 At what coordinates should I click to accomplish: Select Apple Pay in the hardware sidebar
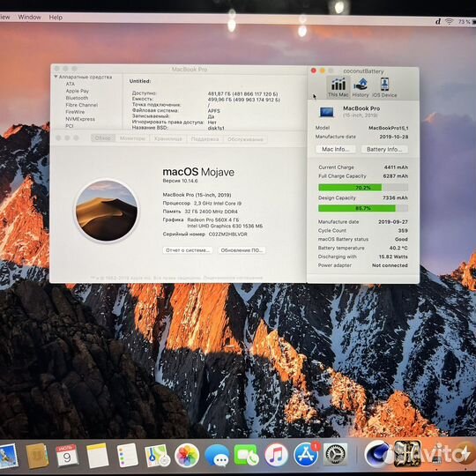point(78,91)
